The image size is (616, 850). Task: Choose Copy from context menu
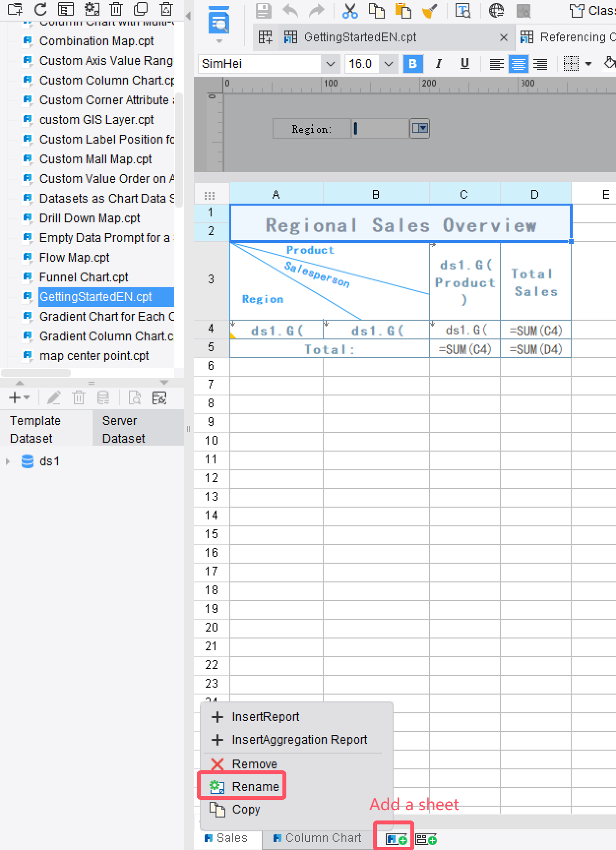(297, 809)
